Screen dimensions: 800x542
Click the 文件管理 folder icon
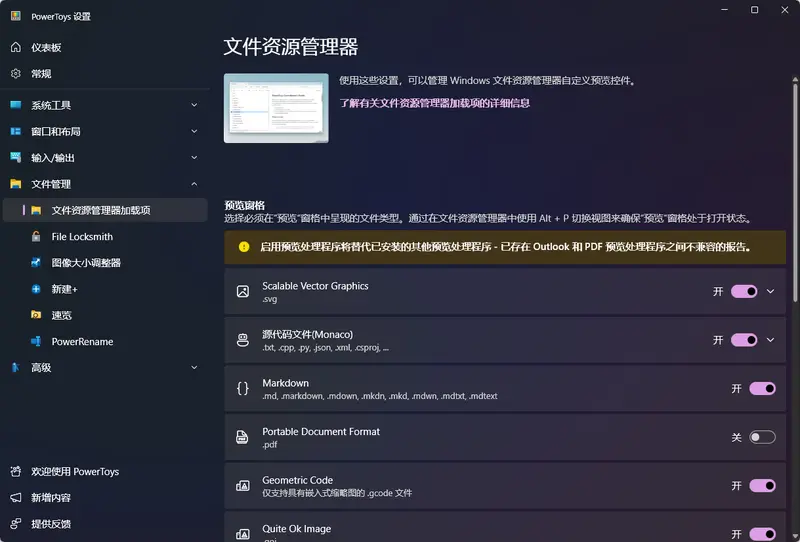click(x=16, y=184)
